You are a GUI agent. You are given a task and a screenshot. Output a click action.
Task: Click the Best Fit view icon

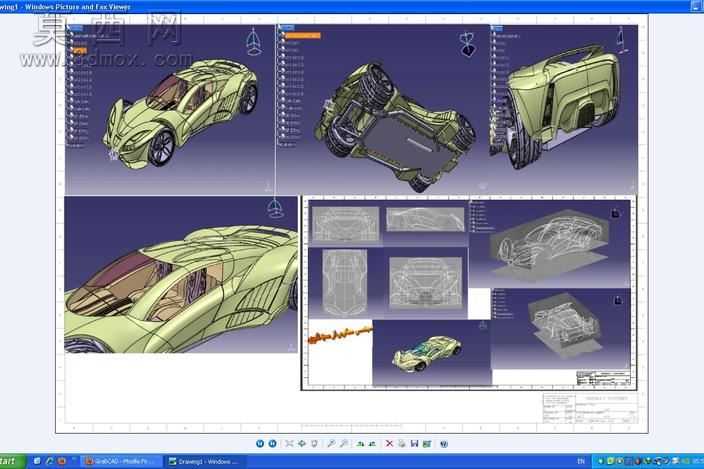[x=289, y=444]
